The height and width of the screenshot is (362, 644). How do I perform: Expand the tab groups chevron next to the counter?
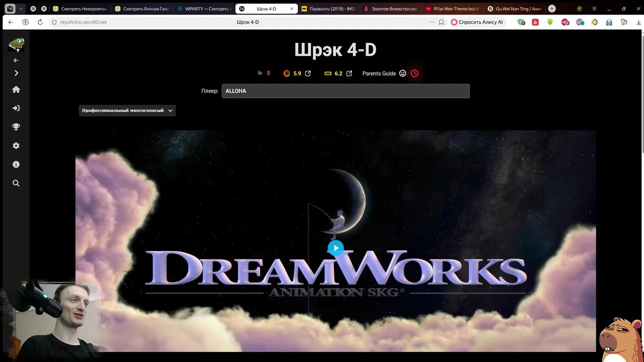21,9
